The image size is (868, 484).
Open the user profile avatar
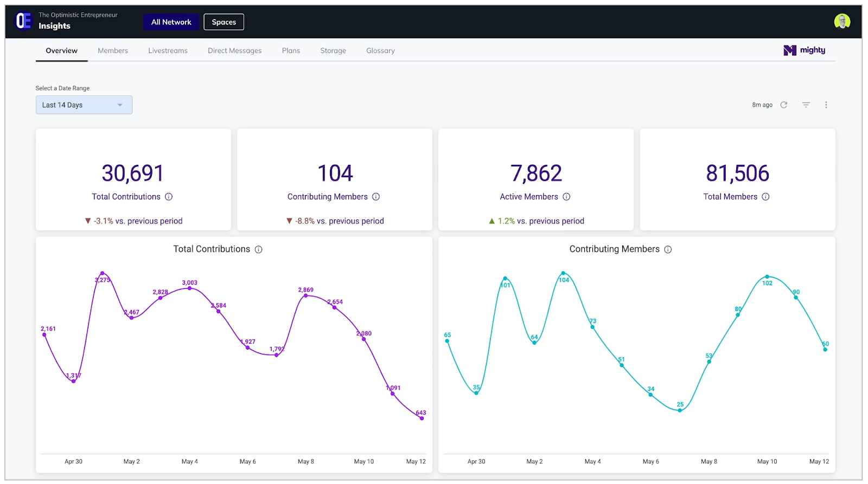(842, 22)
